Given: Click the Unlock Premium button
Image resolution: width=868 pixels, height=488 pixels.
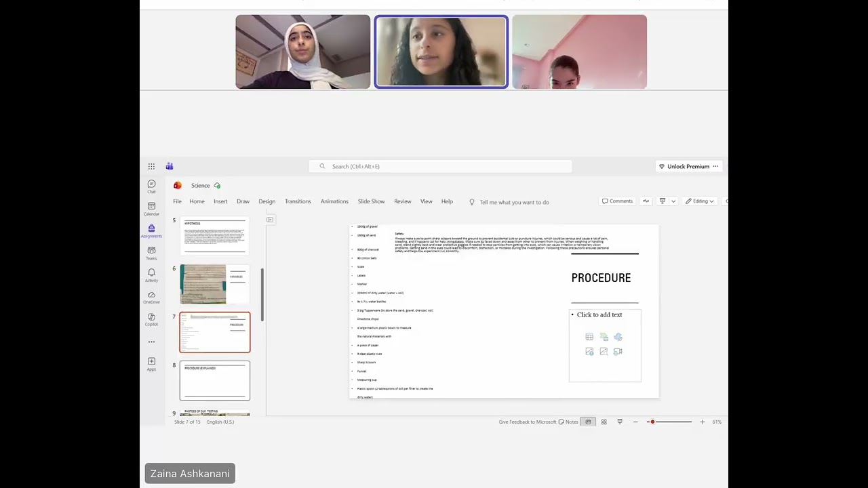Looking at the screenshot, I should coord(684,166).
